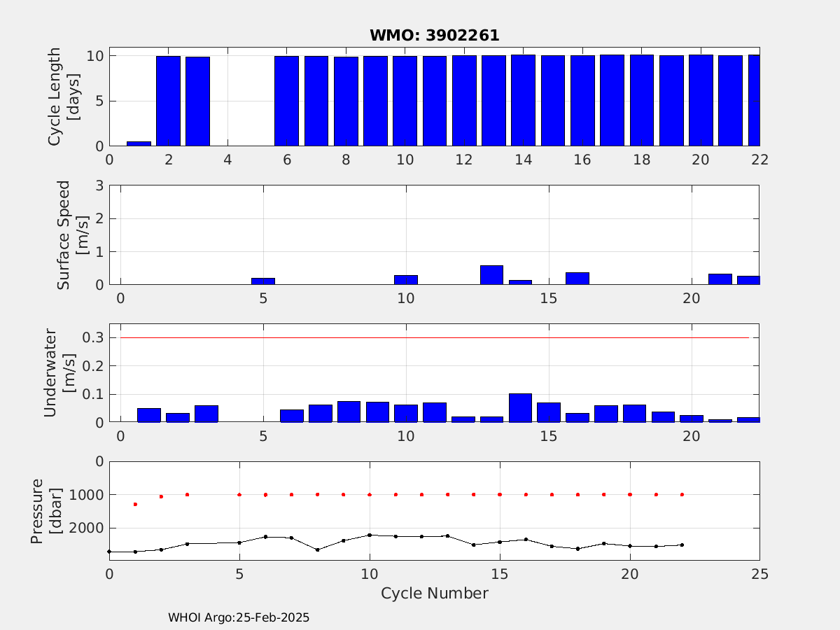Click the short Cycle Length bar at cycle 1

pos(139,143)
